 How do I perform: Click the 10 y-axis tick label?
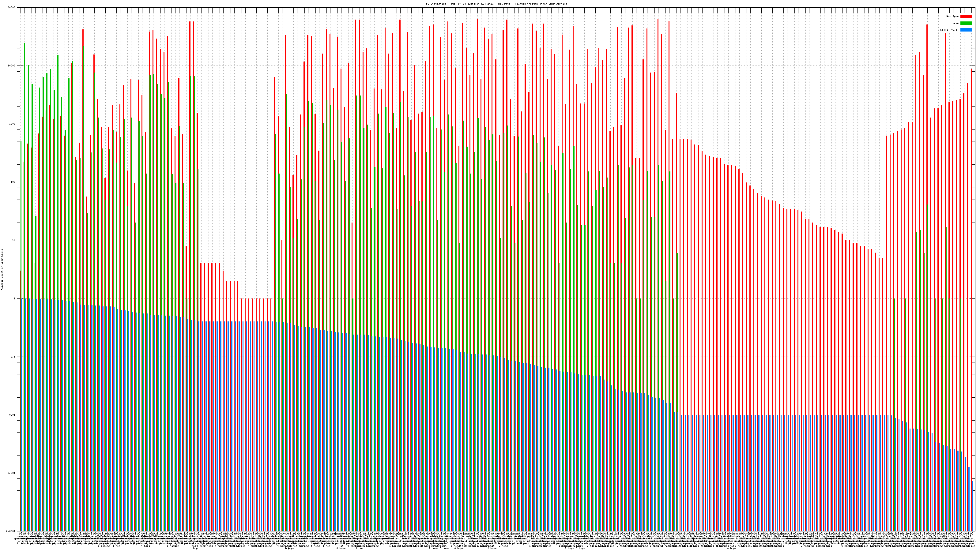tap(14, 240)
